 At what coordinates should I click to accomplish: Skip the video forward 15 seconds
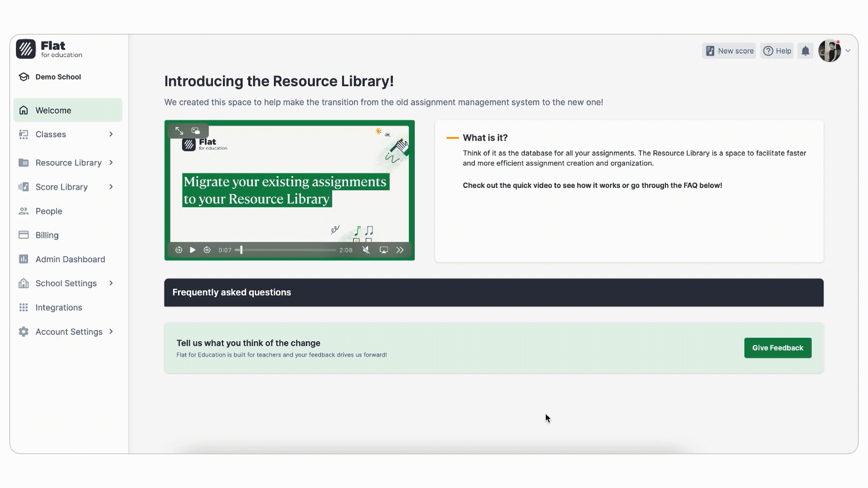[207, 250]
